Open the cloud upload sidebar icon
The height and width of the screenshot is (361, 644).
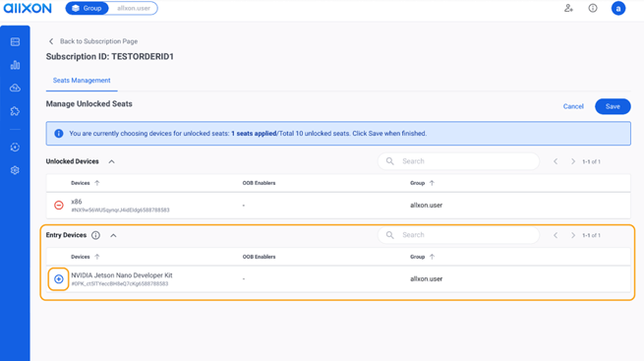coord(15,88)
